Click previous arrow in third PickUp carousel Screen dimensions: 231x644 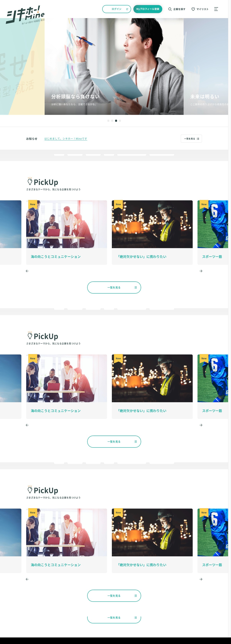click(27, 579)
